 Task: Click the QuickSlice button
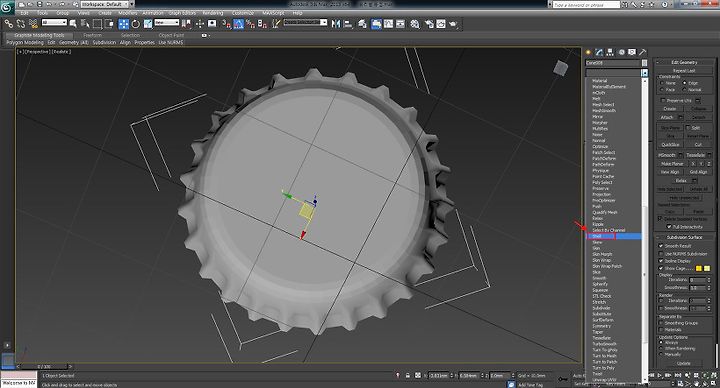pos(670,145)
